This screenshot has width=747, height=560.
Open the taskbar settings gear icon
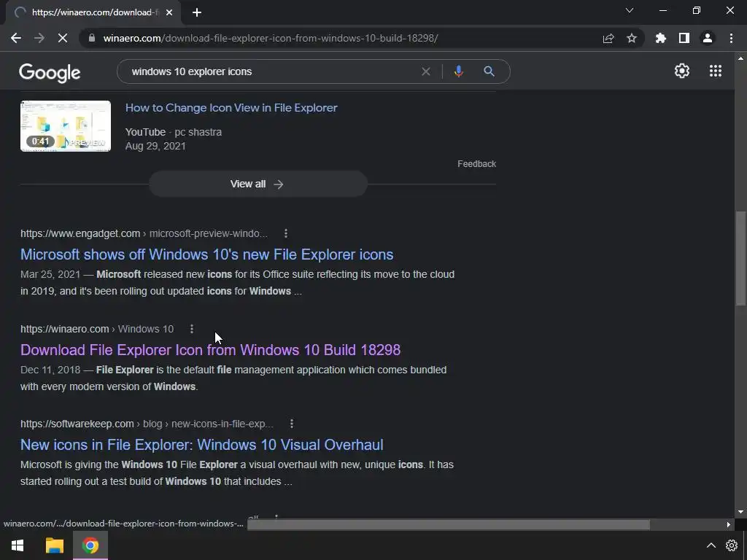coord(732,545)
